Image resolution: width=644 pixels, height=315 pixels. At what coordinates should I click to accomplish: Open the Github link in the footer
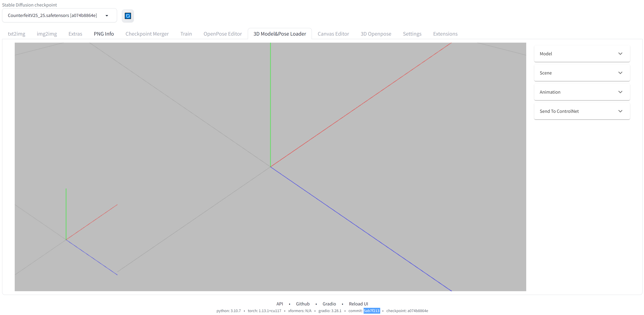click(303, 304)
